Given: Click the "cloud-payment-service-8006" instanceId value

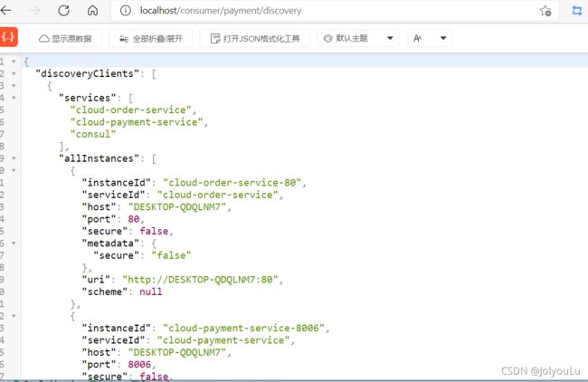Looking at the screenshot, I should [x=243, y=328].
